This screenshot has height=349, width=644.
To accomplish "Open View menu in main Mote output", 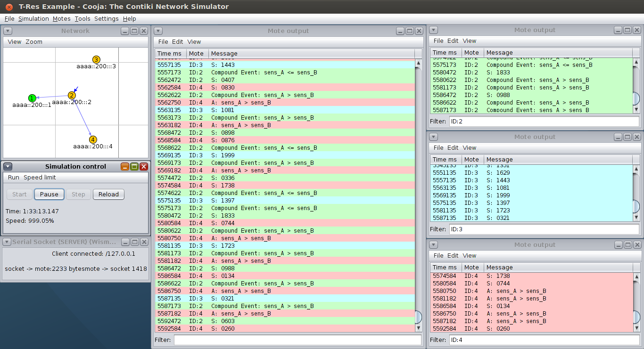I will point(194,41).
